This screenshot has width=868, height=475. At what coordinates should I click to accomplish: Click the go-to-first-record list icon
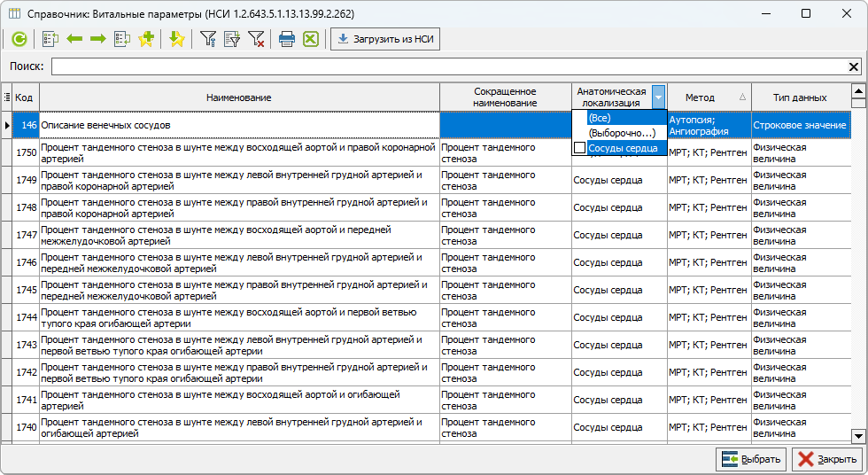(x=50, y=39)
